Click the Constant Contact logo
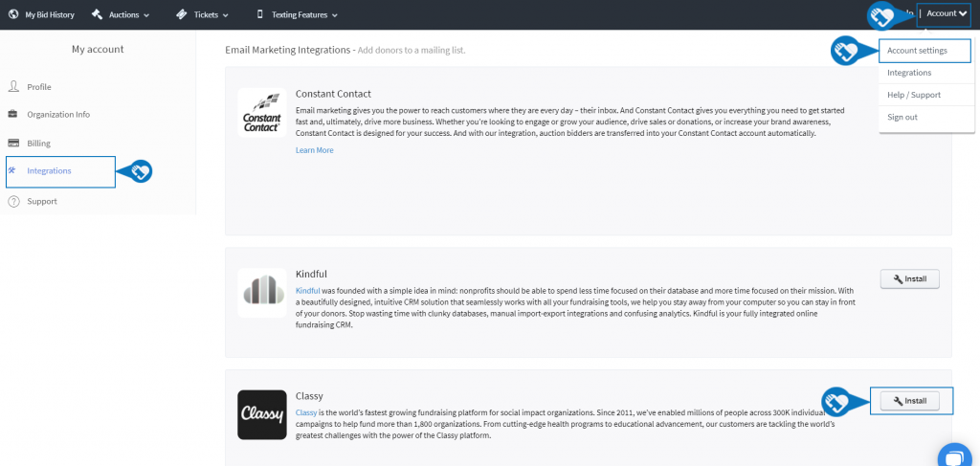This screenshot has height=466, width=980. pos(262,113)
